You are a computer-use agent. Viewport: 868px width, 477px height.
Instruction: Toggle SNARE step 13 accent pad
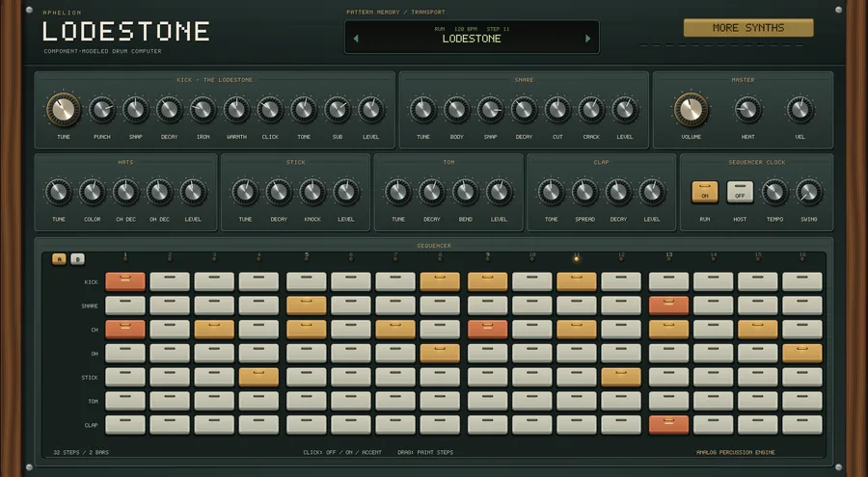pos(668,305)
